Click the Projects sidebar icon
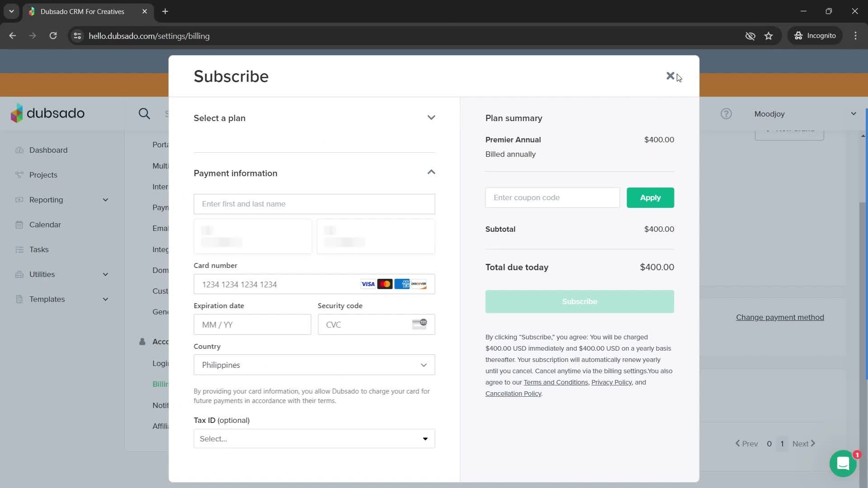Screen dimensions: 868x488 19,175
